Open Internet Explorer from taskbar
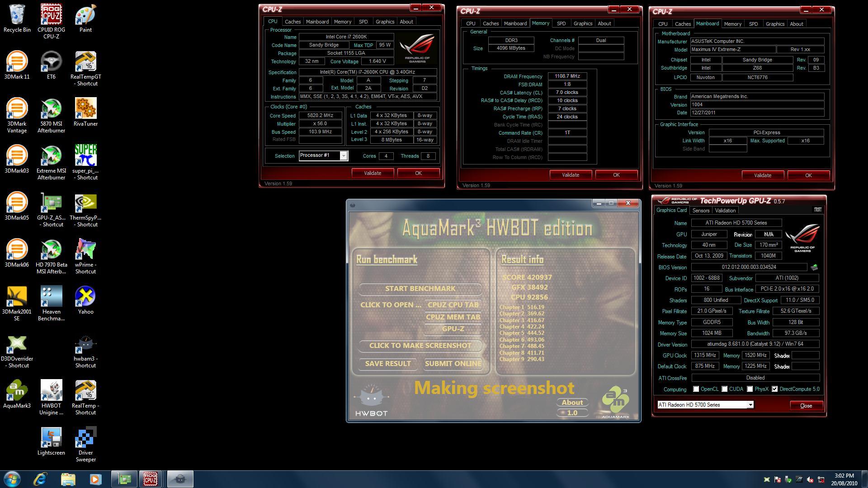868x488 pixels. click(41, 479)
